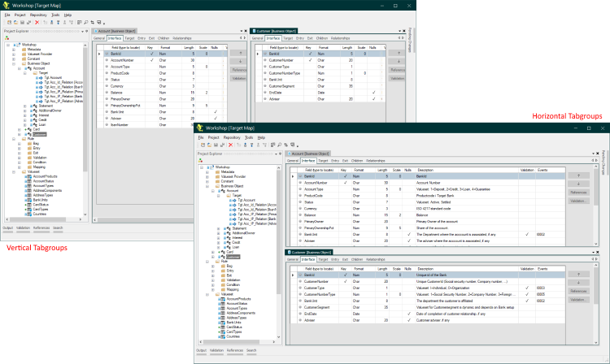
Task: Click the Validation button beside the front Customer grid
Action: coord(578,299)
